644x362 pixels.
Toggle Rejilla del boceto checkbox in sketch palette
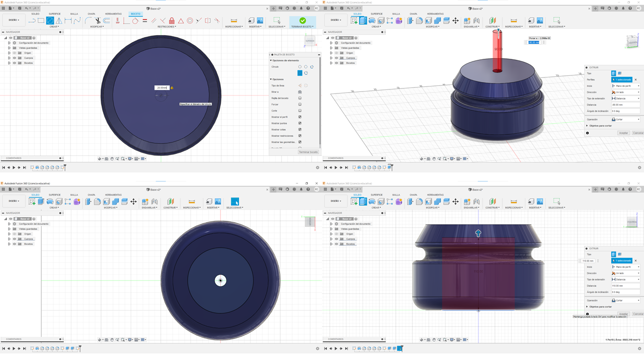[300, 98]
